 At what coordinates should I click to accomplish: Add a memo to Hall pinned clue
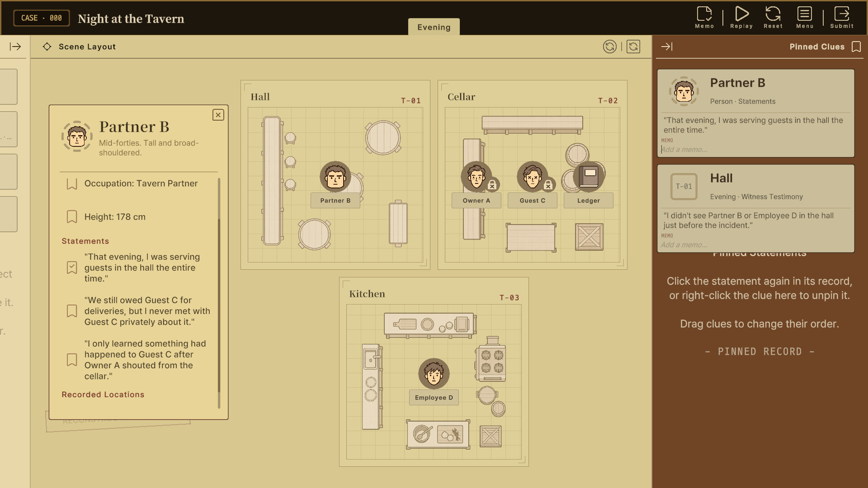tap(755, 245)
